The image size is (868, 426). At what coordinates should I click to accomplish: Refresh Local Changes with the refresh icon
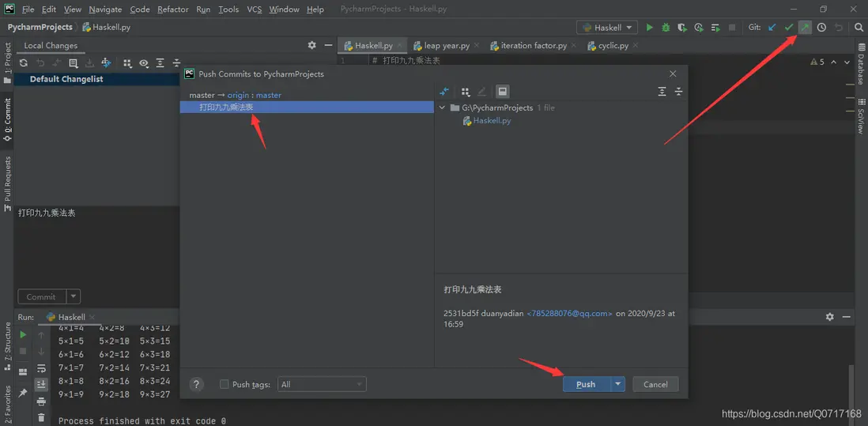click(23, 63)
